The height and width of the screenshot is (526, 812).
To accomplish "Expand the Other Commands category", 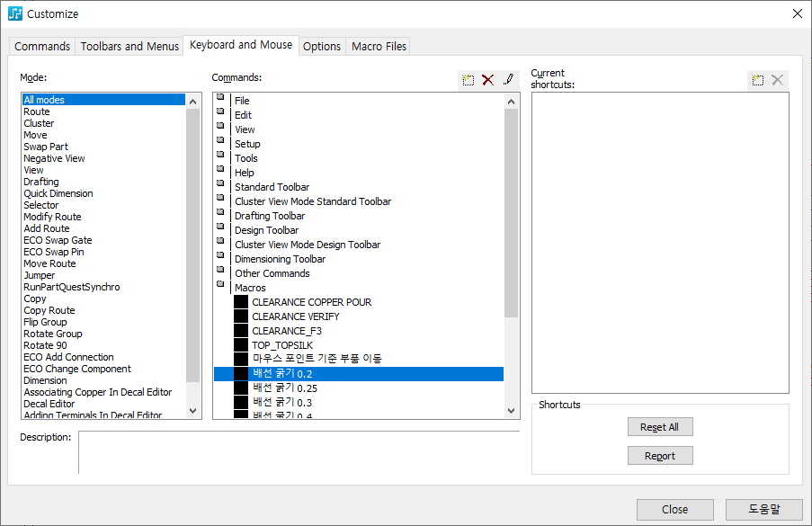I will 221,272.
